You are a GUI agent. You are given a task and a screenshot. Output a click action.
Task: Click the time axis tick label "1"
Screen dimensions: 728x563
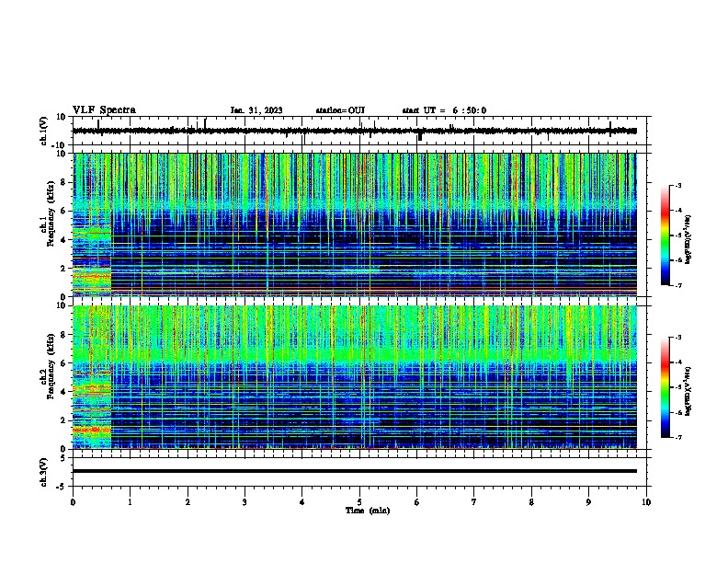[x=131, y=502]
